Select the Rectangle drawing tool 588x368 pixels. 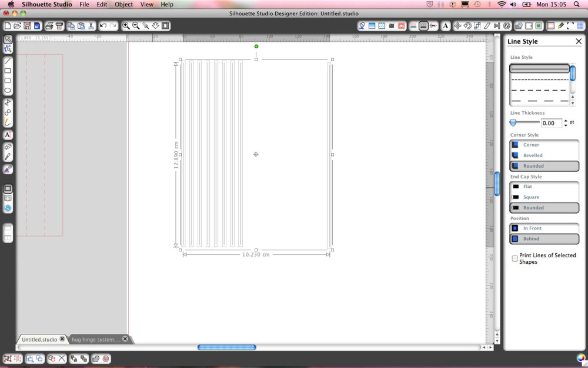[x=8, y=71]
